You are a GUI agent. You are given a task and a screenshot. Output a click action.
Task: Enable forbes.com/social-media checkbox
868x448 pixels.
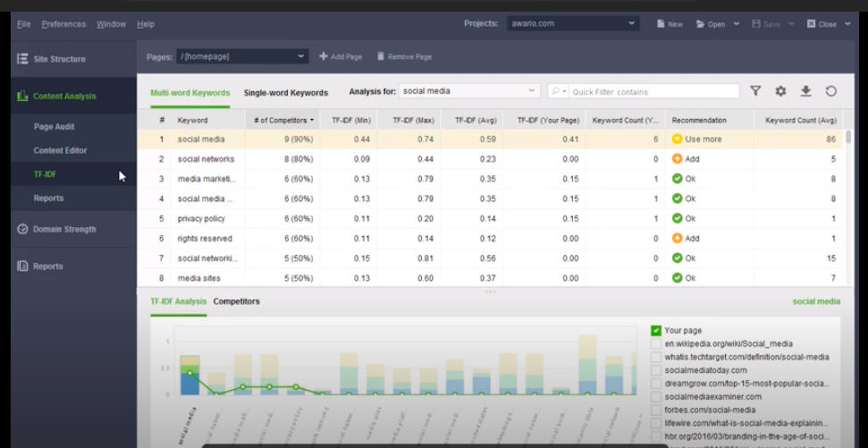click(x=655, y=410)
